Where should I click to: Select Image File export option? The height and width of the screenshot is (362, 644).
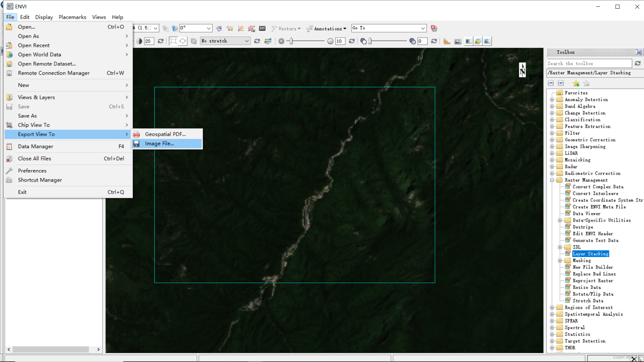(160, 143)
